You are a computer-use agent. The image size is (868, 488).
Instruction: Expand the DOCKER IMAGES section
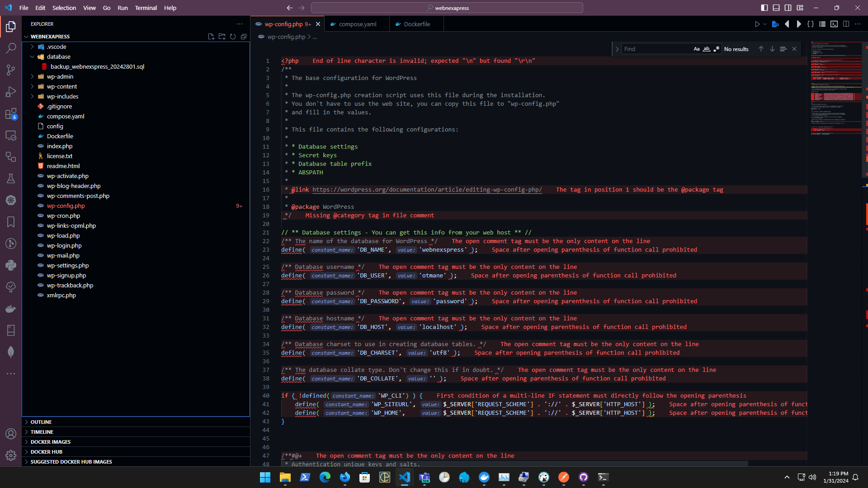(x=50, y=441)
